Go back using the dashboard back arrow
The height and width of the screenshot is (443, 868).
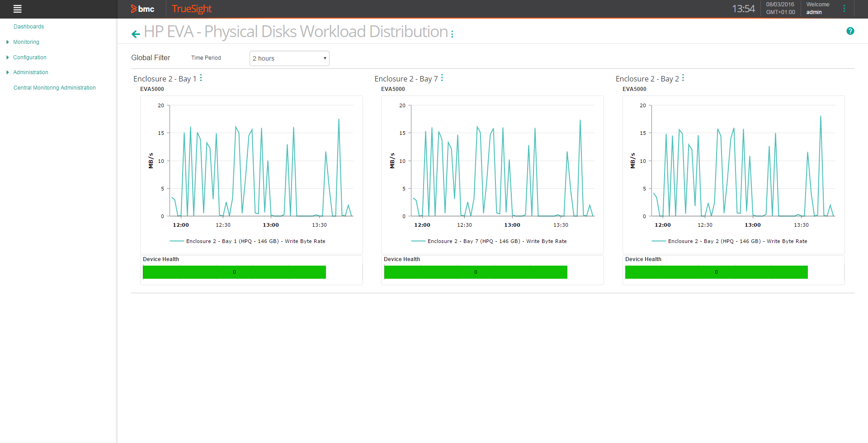[136, 33]
